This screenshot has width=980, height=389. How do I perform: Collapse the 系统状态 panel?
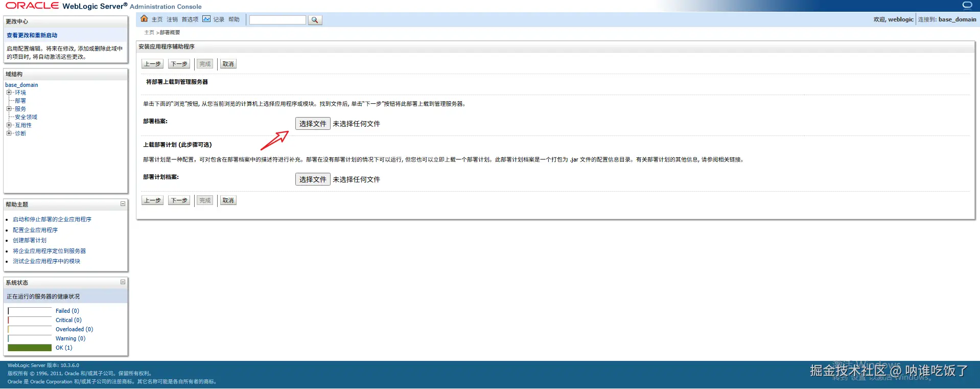click(123, 282)
